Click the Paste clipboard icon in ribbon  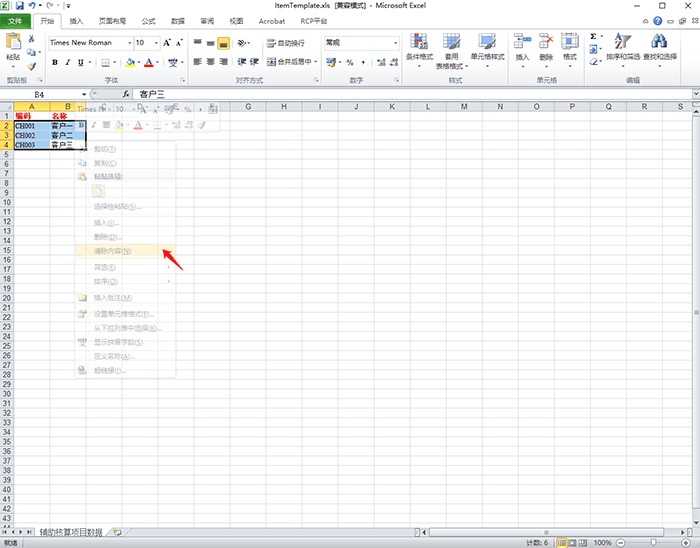tap(13, 42)
